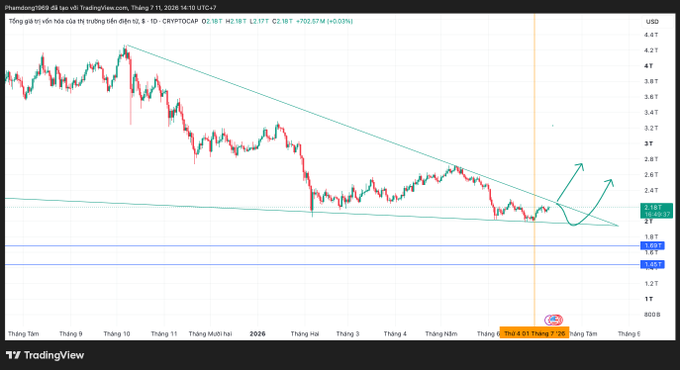The image size is (680, 370).
Task: Click the 1.8T price axis label
Action: (651, 237)
